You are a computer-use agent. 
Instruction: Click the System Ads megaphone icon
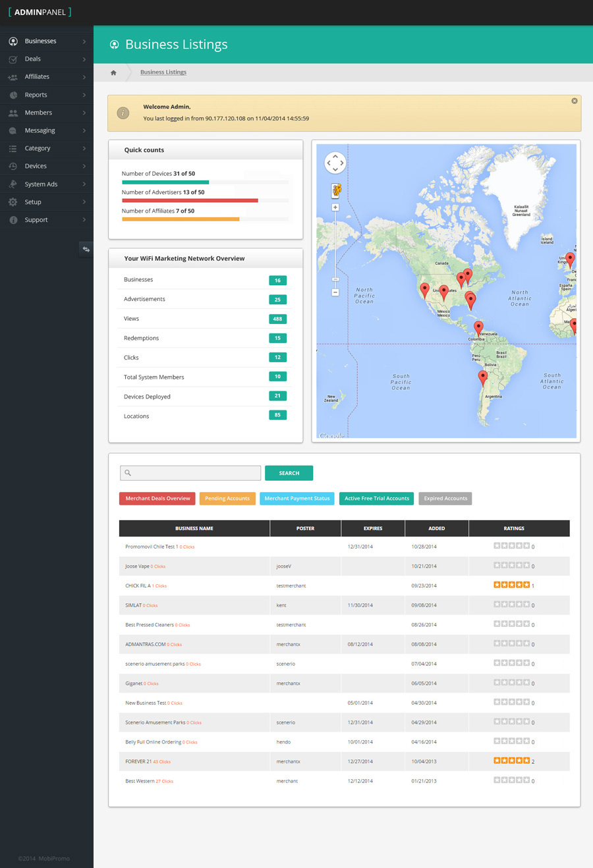[x=13, y=184]
